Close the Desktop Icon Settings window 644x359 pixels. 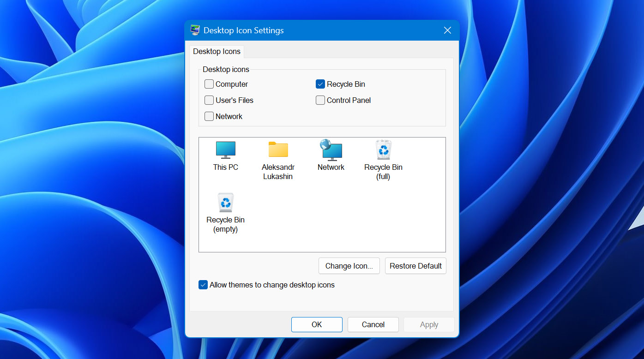[447, 30]
